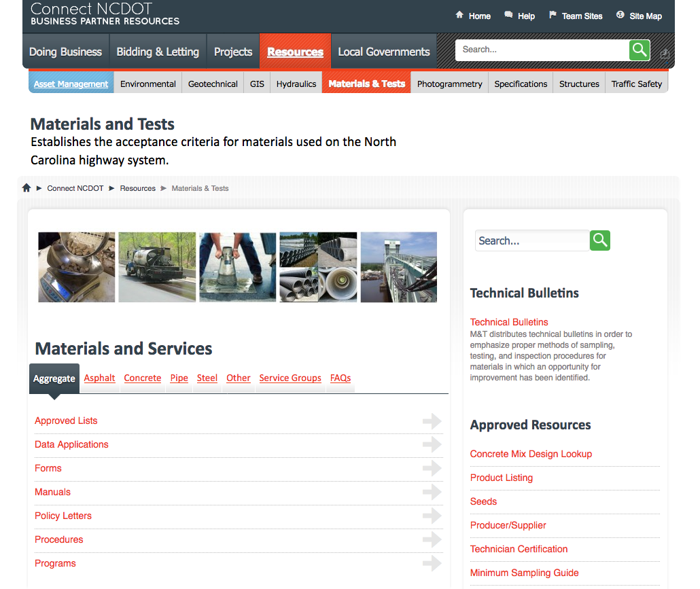Image resolution: width=700 pixels, height=589 pixels.
Task: Click the Home icon in top bar
Action: coord(459,15)
